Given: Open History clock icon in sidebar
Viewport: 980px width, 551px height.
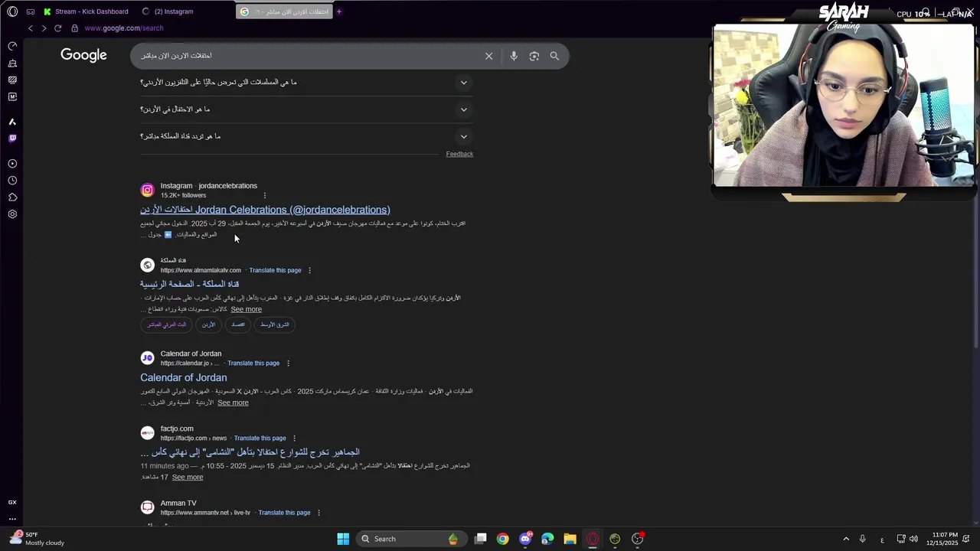Looking at the screenshot, I should point(12,181).
